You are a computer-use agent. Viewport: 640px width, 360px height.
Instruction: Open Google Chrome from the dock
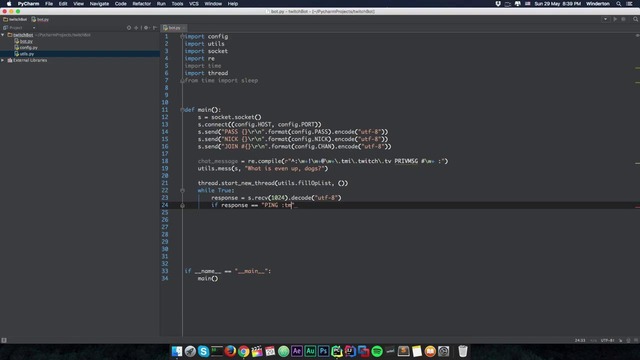(244, 351)
